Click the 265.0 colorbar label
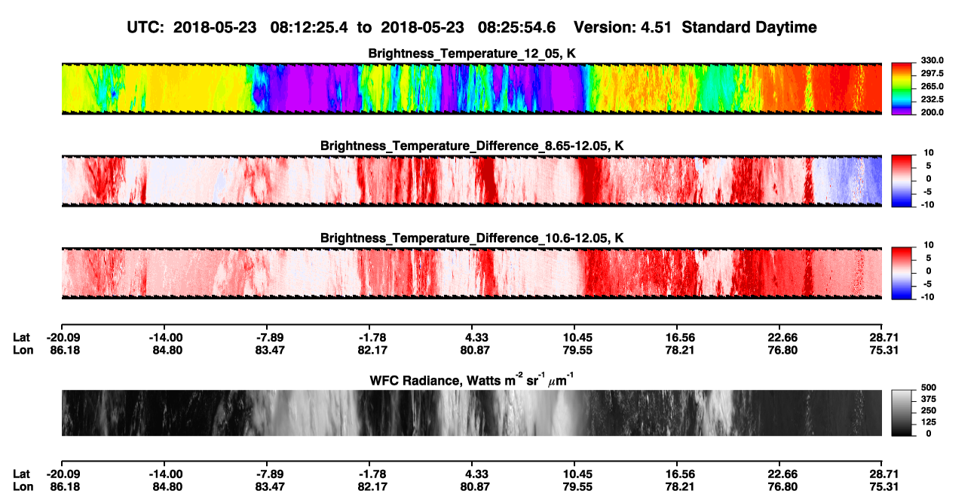The width and height of the screenshot is (980, 503). (x=932, y=87)
